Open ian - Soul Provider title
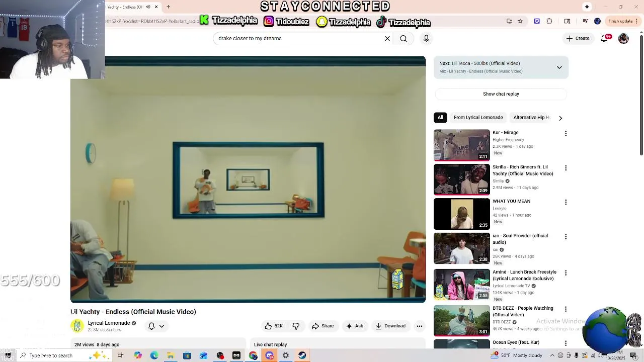 [x=520, y=239]
